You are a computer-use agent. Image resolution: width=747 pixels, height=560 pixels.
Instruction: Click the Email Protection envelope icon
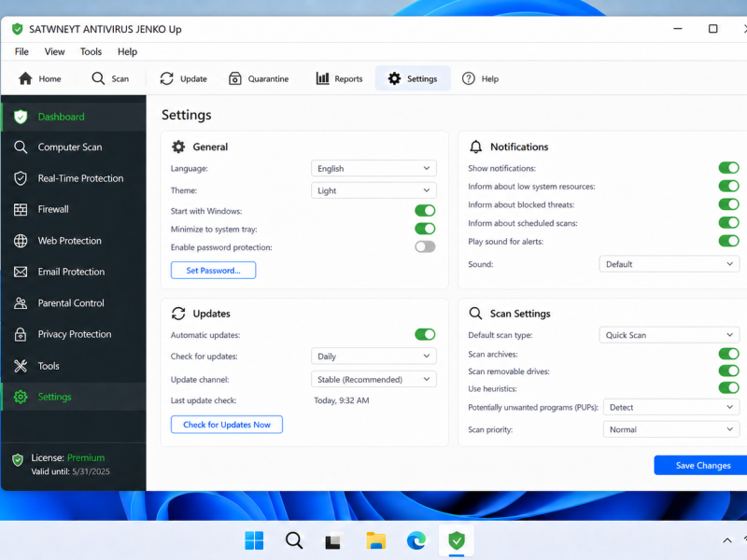point(21,272)
